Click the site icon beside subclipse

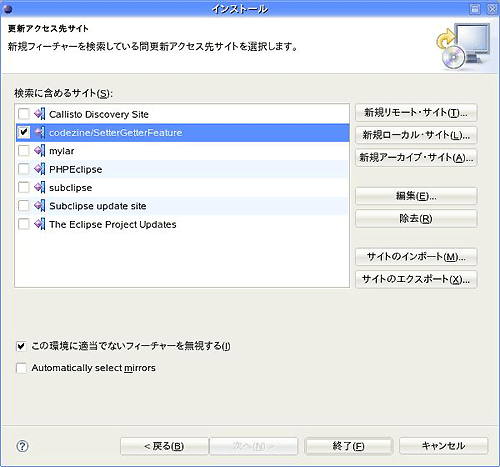[x=40, y=187]
